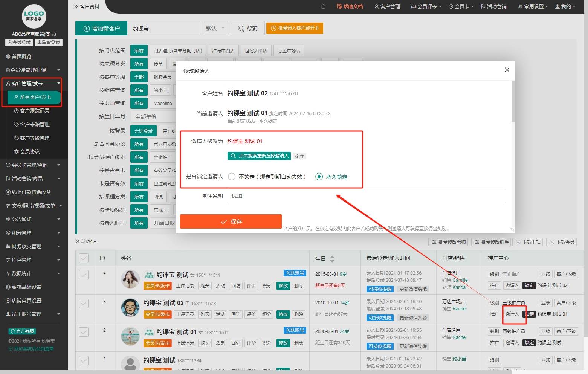This screenshot has height=374, width=588.
Task: Open 帮助文档 help documents
Action: [350, 6]
